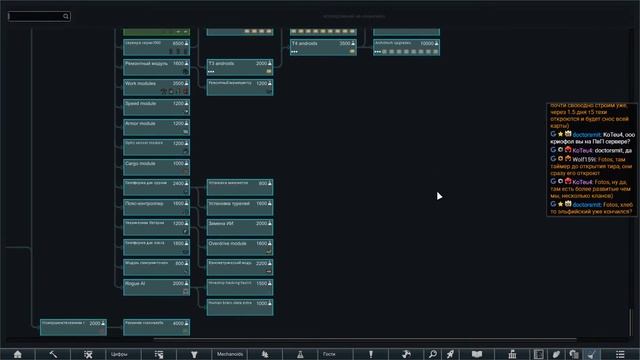
Task: Click the unlock icon on T4 androids node
Action: (x=352, y=51)
